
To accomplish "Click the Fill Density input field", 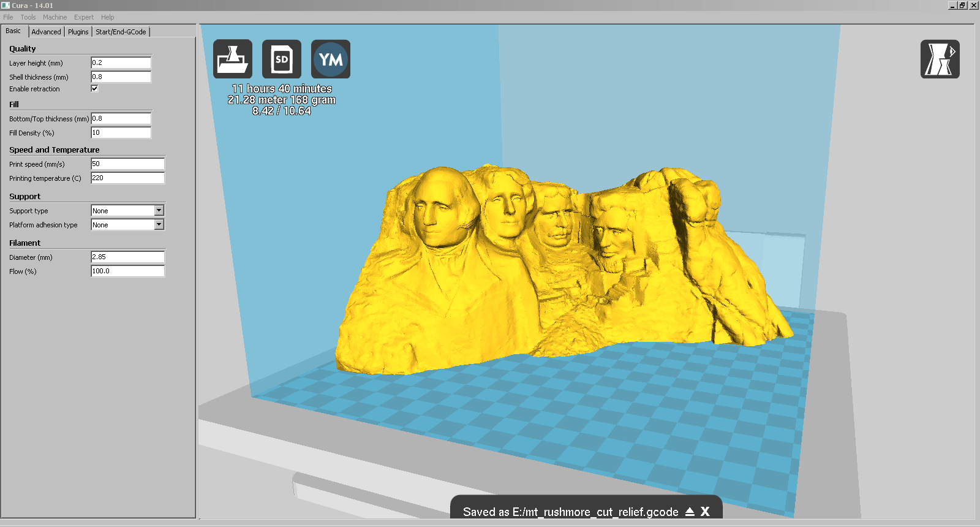I will 121,132.
